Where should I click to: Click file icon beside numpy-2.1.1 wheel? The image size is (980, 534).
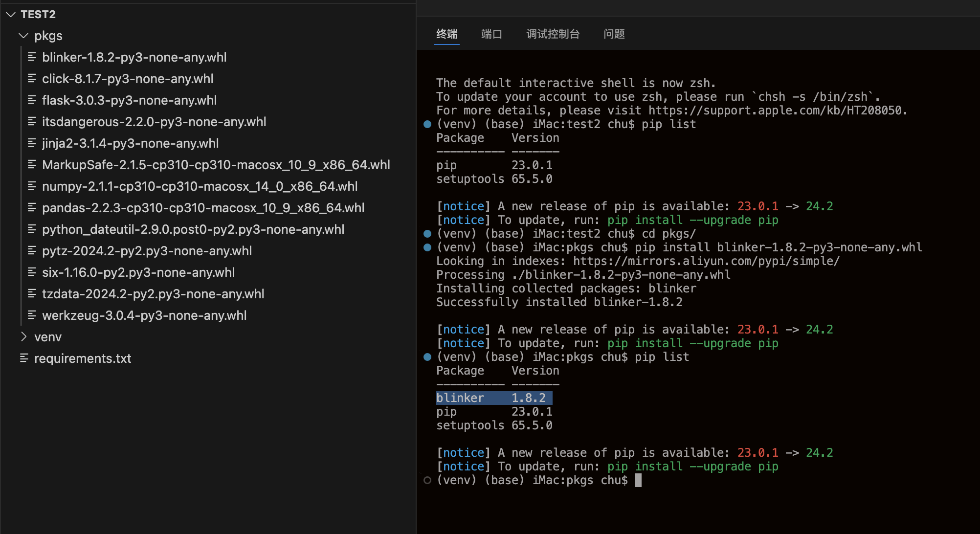[32, 186]
